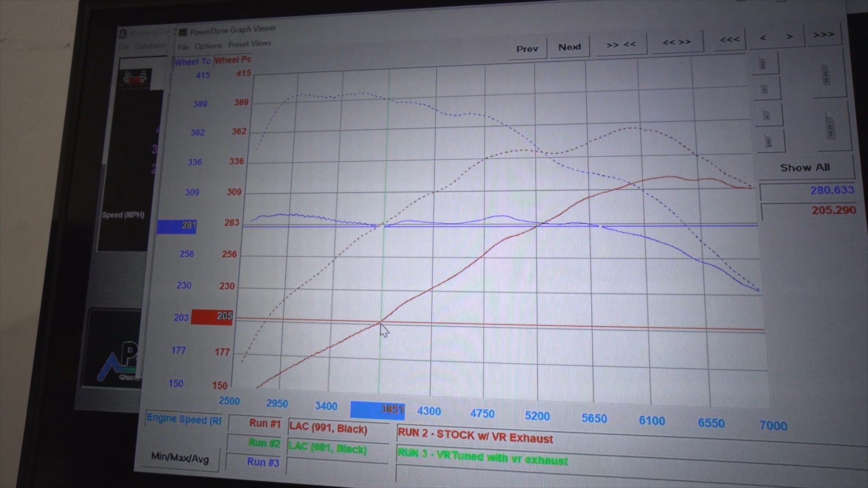
Task: Open the Options menu
Action: click(208, 46)
